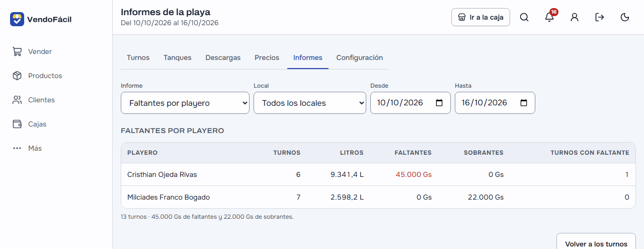The width and height of the screenshot is (644, 249).
Task: Click the store icon in Ir a la caja
Action: coord(462,17)
